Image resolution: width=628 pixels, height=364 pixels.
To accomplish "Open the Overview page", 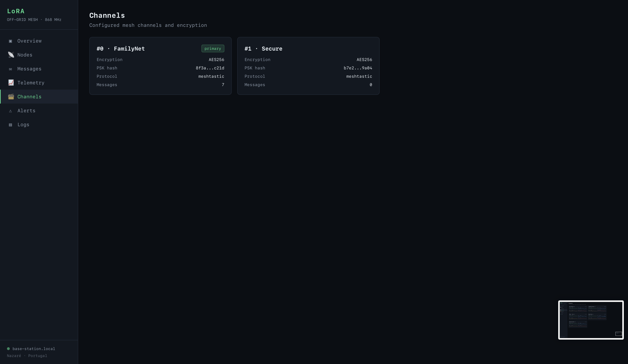I will click(39, 41).
